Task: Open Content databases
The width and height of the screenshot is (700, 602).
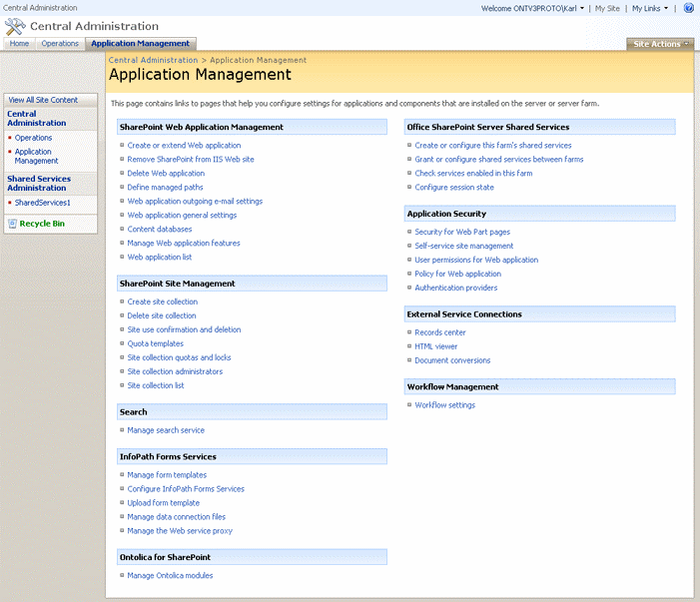Action: tap(160, 229)
